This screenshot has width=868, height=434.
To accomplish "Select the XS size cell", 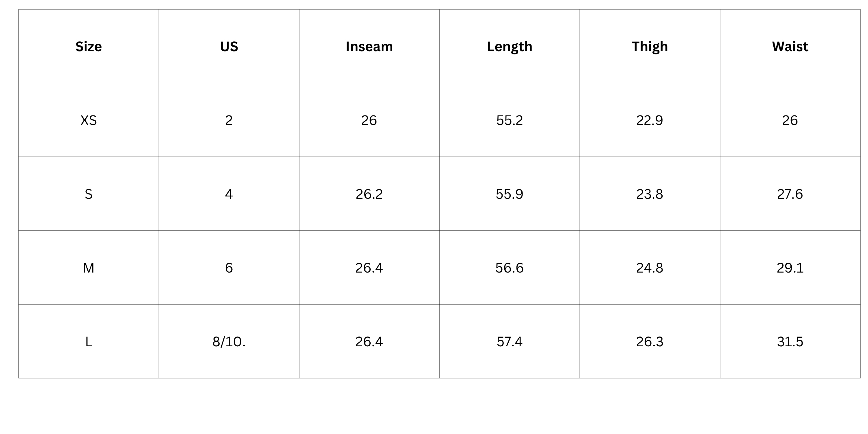I will 88,120.
